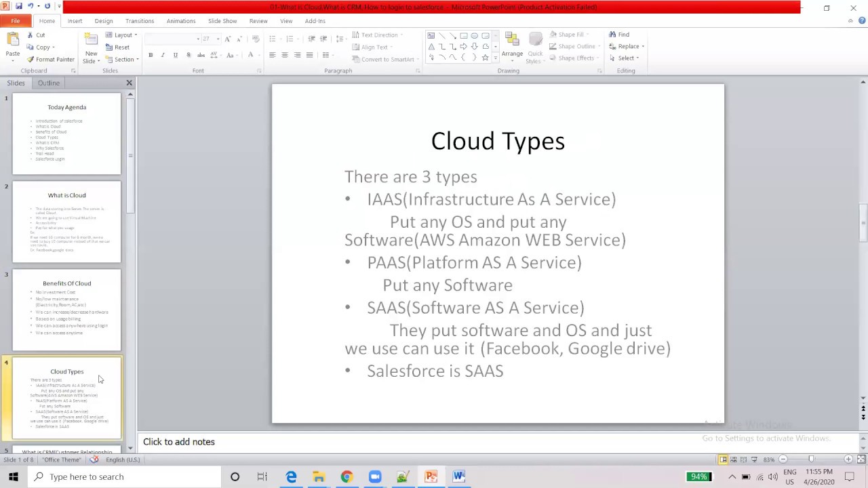
Task: Click the zoom out minus button
Action: (x=783, y=460)
